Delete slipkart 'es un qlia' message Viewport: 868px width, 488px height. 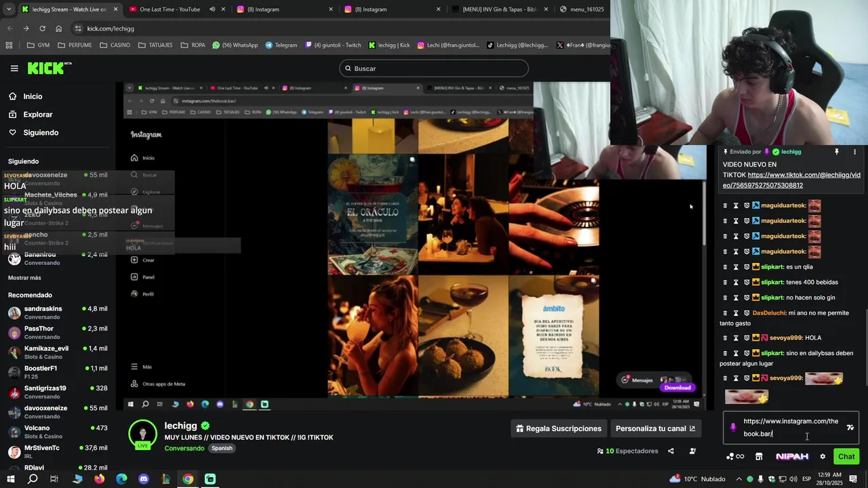click(725, 267)
